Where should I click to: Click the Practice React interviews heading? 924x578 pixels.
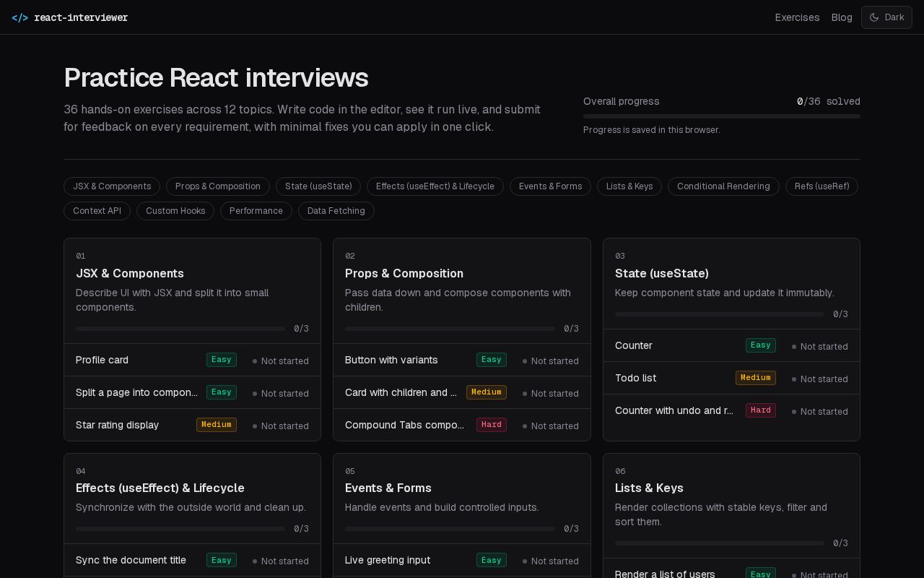(x=216, y=78)
